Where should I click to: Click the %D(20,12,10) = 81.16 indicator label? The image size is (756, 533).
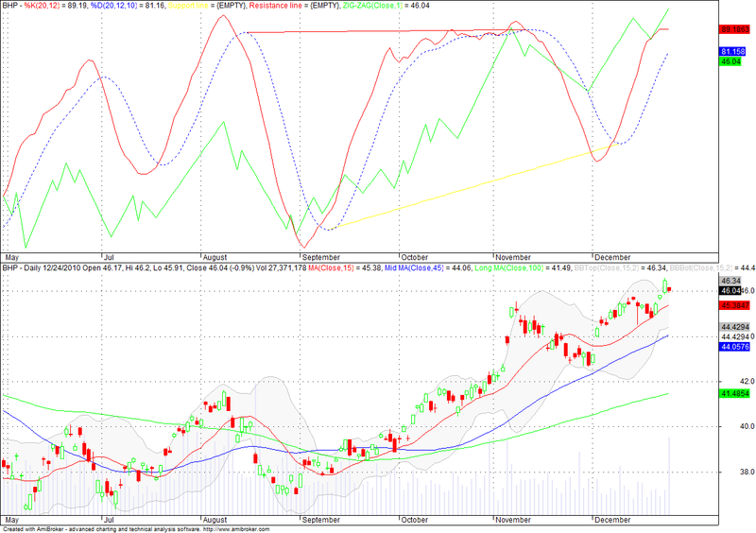pos(128,6)
